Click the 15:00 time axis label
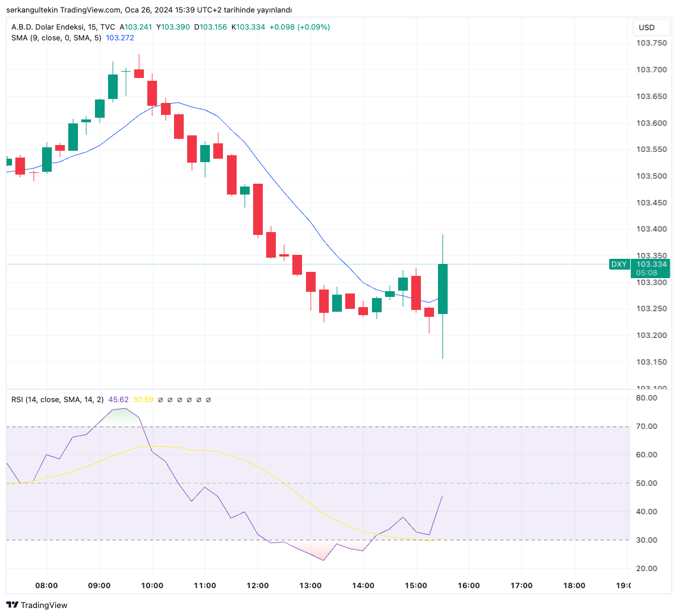 point(416,585)
